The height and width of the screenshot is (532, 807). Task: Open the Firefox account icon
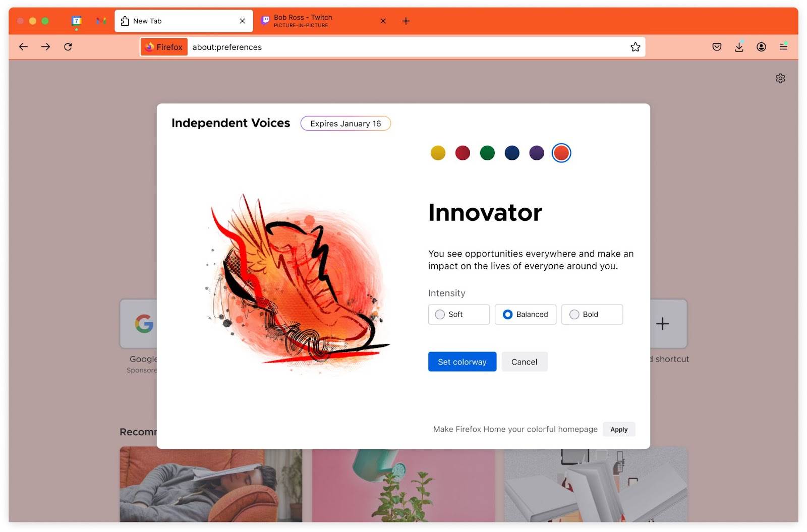tap(761, 47)
